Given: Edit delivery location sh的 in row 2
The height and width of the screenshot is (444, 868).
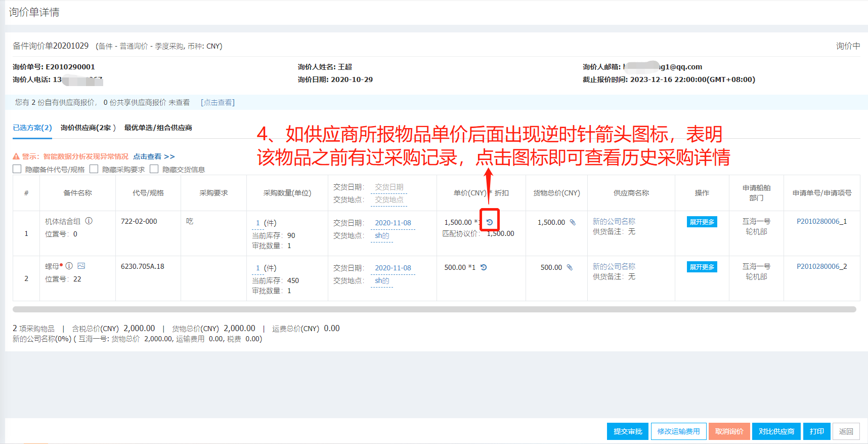Looking at the screenshot, I should [x=382, y=280].
